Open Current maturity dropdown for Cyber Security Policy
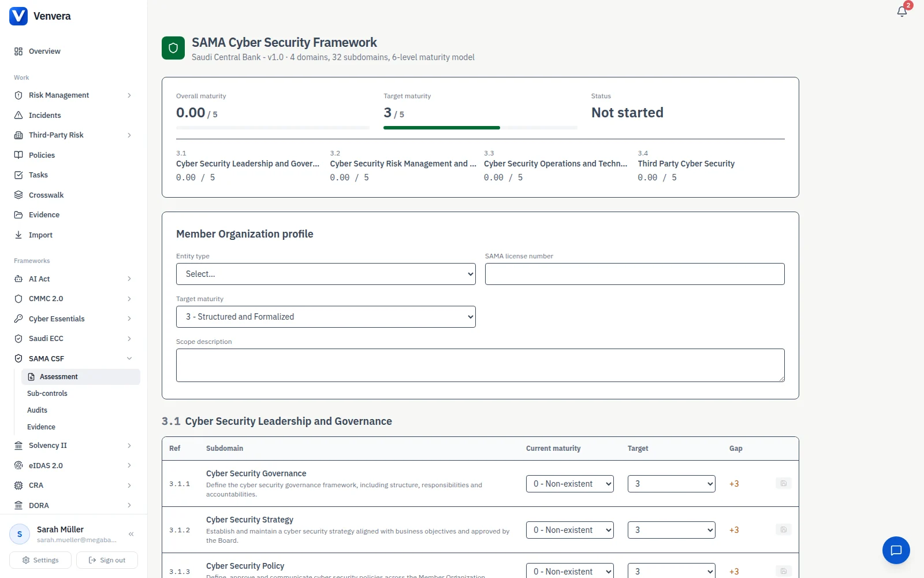The height and width of the screenshot is (578, 924). click(x=570, y=571)
